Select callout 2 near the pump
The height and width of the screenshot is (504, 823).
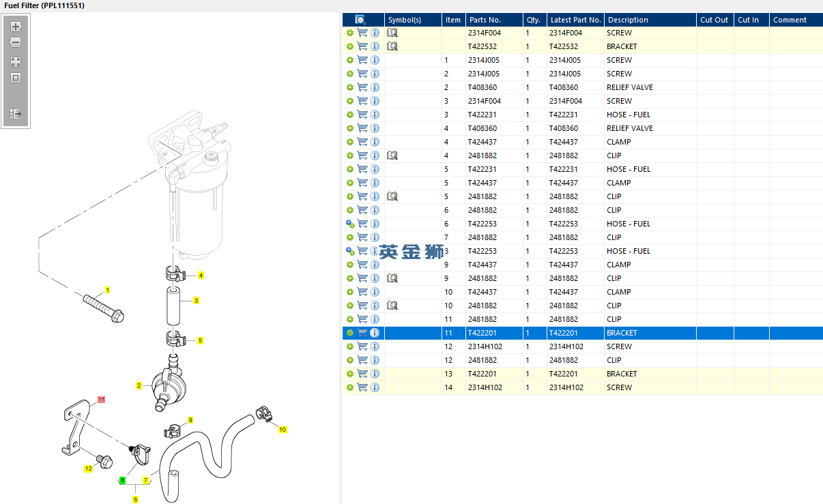[139, 385]
